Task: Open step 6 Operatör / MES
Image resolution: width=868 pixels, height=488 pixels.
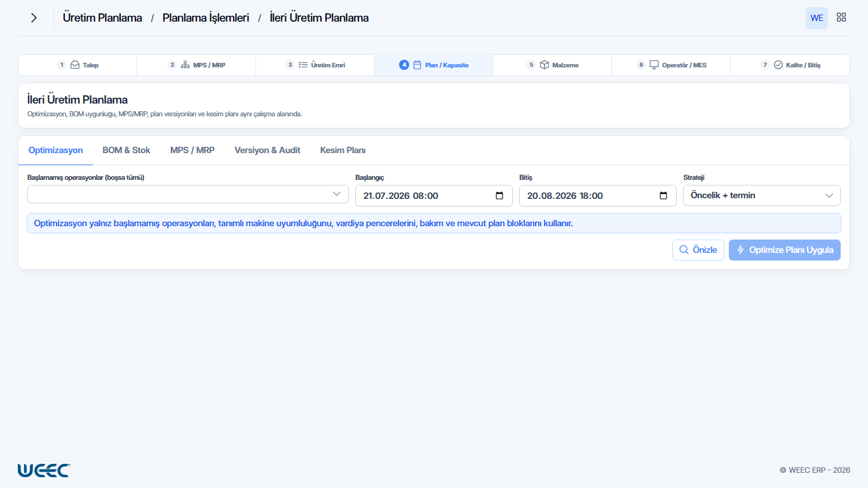Action: pyautogui.click(x=671, y=65)
